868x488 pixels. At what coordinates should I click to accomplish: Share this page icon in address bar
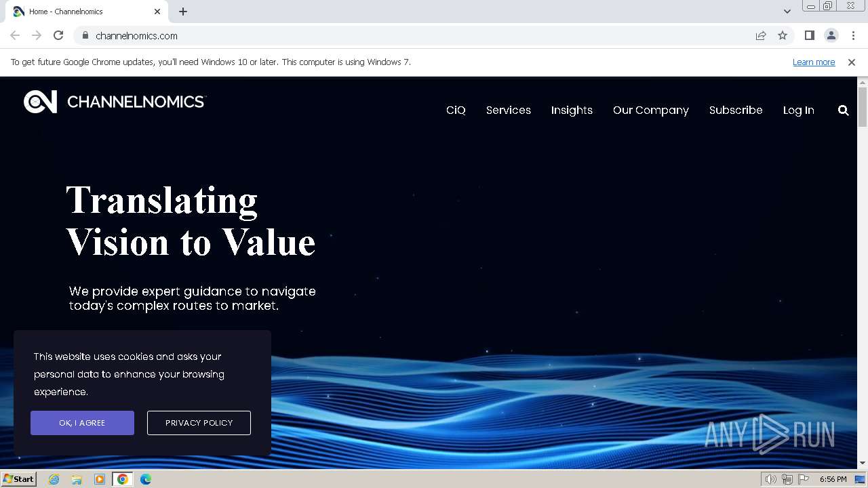761,35
